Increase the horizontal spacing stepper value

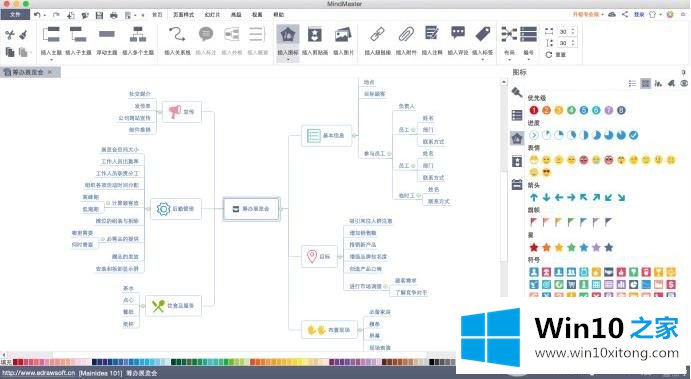point(572,29)
